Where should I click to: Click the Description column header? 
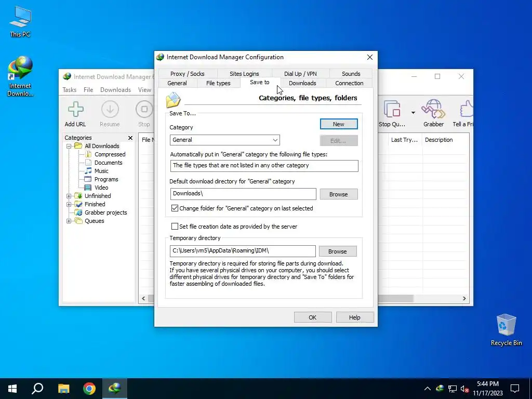coord(438,140)
